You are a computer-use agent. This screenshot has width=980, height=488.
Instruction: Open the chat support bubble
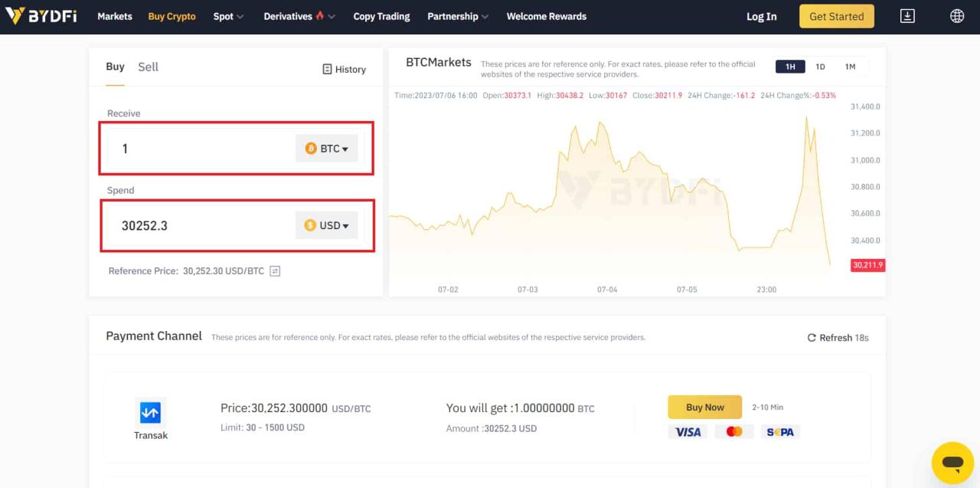pos(952,462)
